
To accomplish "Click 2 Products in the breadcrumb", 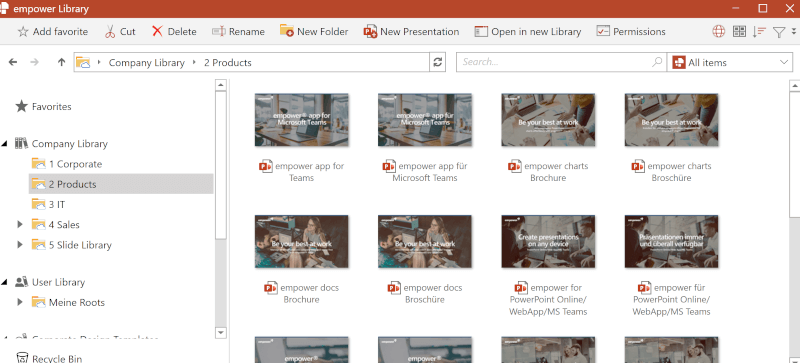I will click(x=228, y=63).
